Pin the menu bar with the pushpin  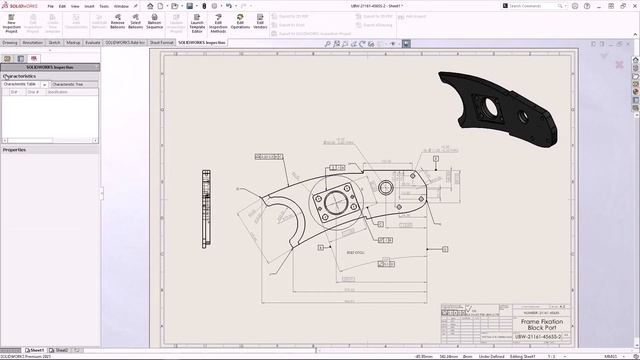pyautogui.click(x=136, y=6)
